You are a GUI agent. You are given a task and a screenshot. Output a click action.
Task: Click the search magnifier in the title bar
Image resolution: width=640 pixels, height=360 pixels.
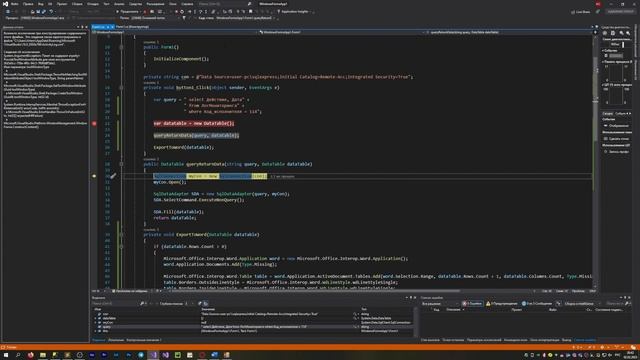(x=249, y=4)
